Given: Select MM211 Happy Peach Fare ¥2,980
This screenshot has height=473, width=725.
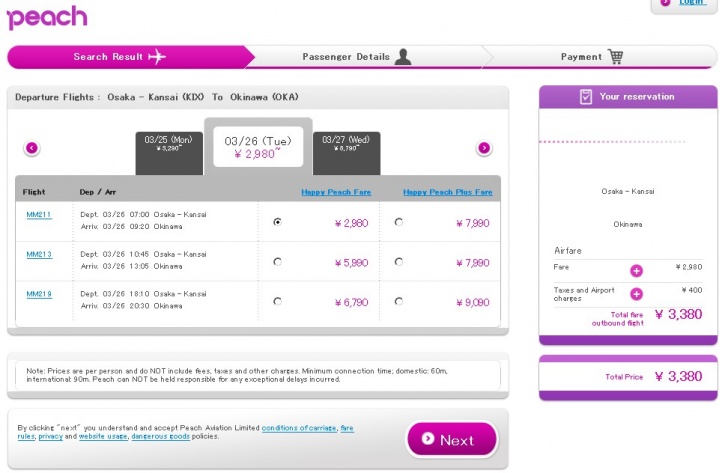Looking at the screenshot, I should point(277,222).
